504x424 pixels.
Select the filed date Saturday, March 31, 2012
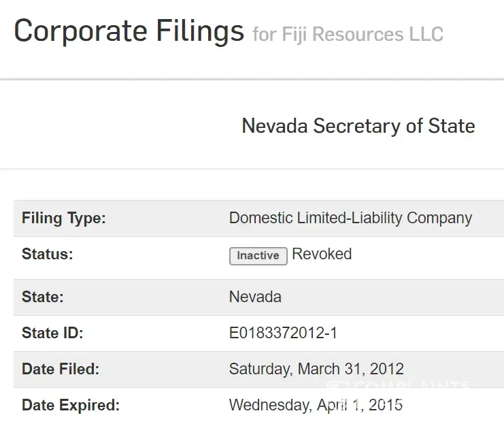click(316, 370)
